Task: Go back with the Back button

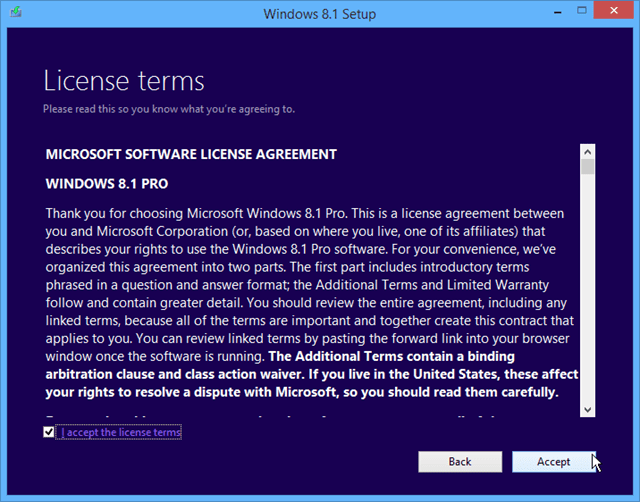Action: [460, 462]
